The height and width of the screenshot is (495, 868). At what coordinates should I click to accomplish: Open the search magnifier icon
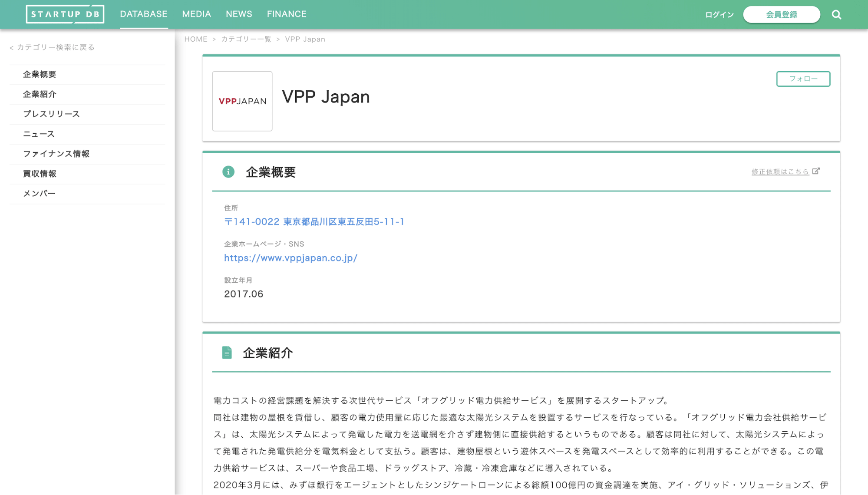click(x=836, y=14)
